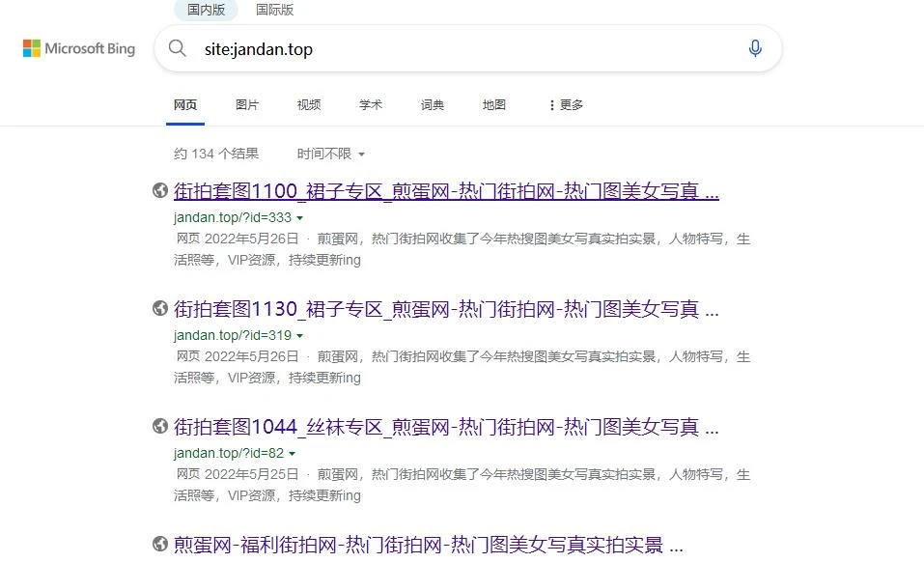Click globe icon beside 街拍套图1044 result
924x563 pixels.
(160, 426)
